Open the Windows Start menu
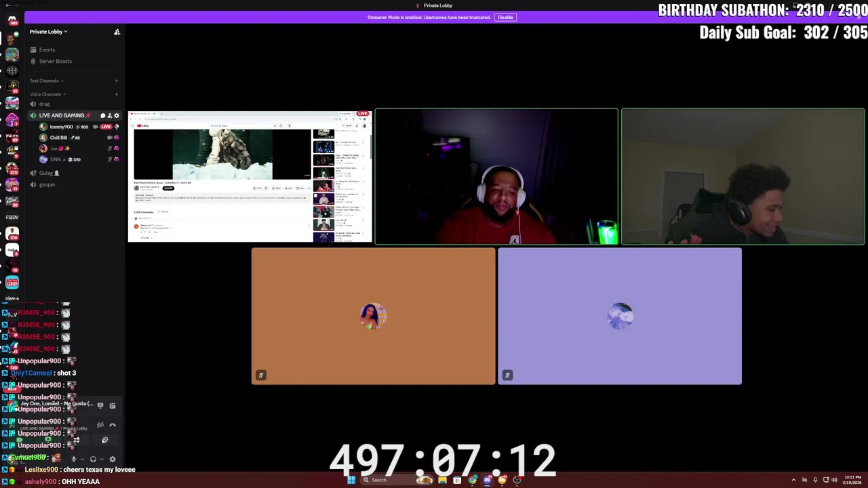 tap(351, 480)
